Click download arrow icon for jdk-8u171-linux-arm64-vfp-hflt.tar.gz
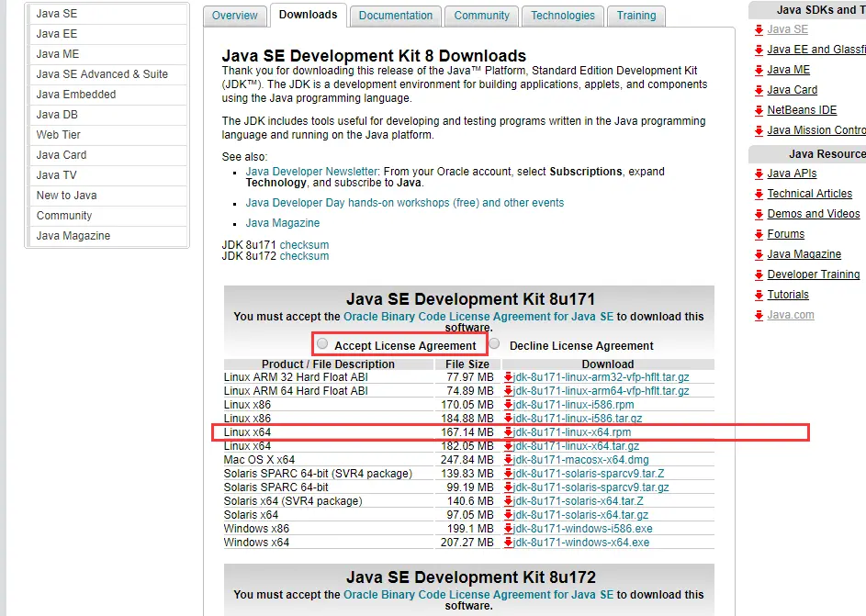 [509, 391]
